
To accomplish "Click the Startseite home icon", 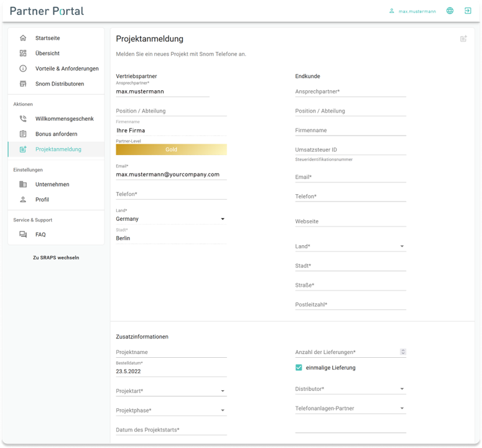I will 23,38.
